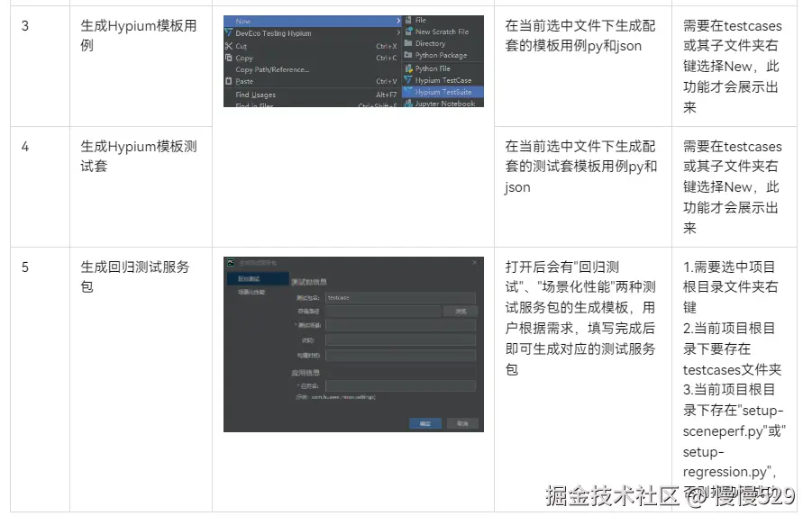812x525 pixels.
Task: Click the Copy icon in the context menu
Action: coord(228,58)
